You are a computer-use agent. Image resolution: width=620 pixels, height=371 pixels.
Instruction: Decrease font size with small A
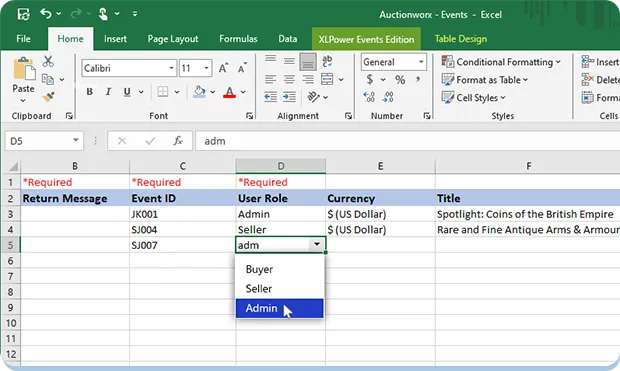tap(242, 68)
